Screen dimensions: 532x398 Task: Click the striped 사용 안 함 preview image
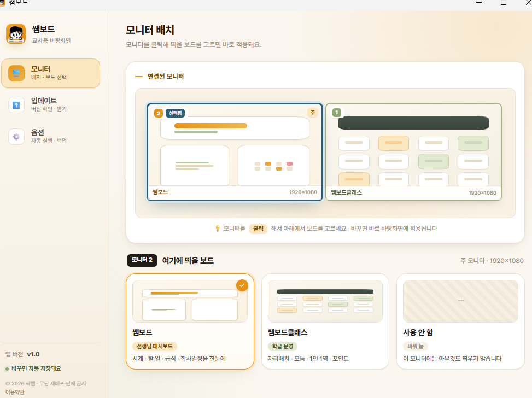[460, 301]
